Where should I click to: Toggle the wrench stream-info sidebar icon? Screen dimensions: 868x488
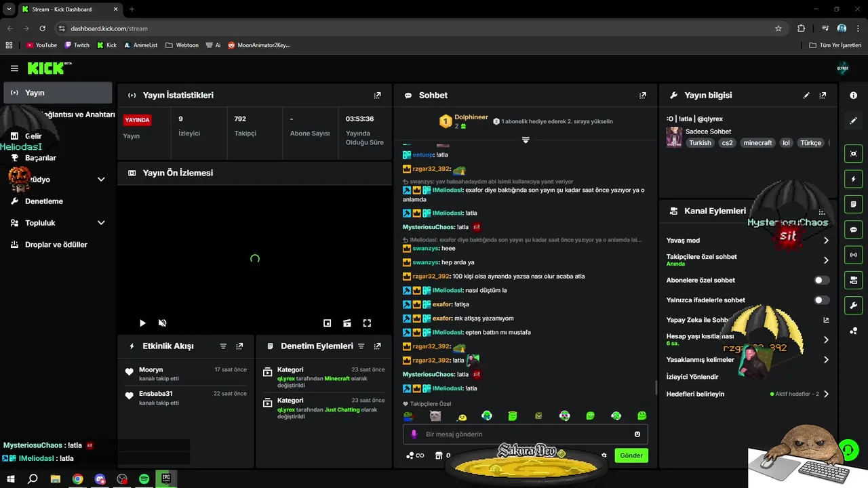[x=854, y=305]
